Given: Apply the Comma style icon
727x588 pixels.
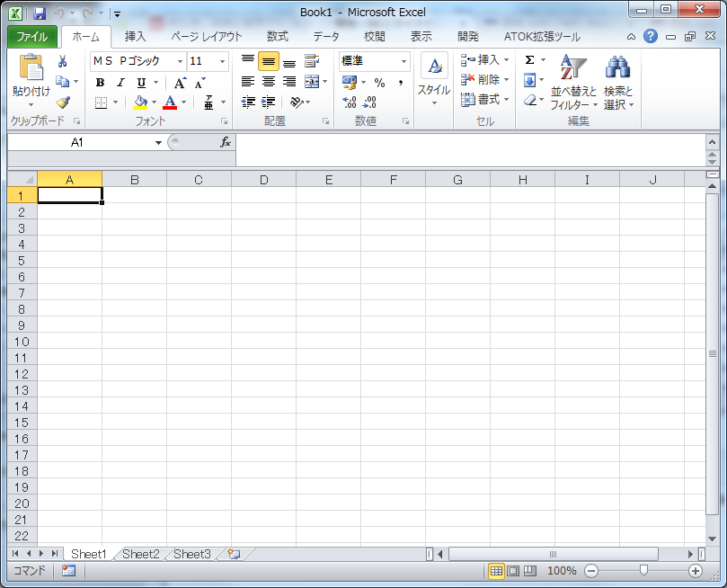Looking at the screenshot, I should tap(401, 83).
